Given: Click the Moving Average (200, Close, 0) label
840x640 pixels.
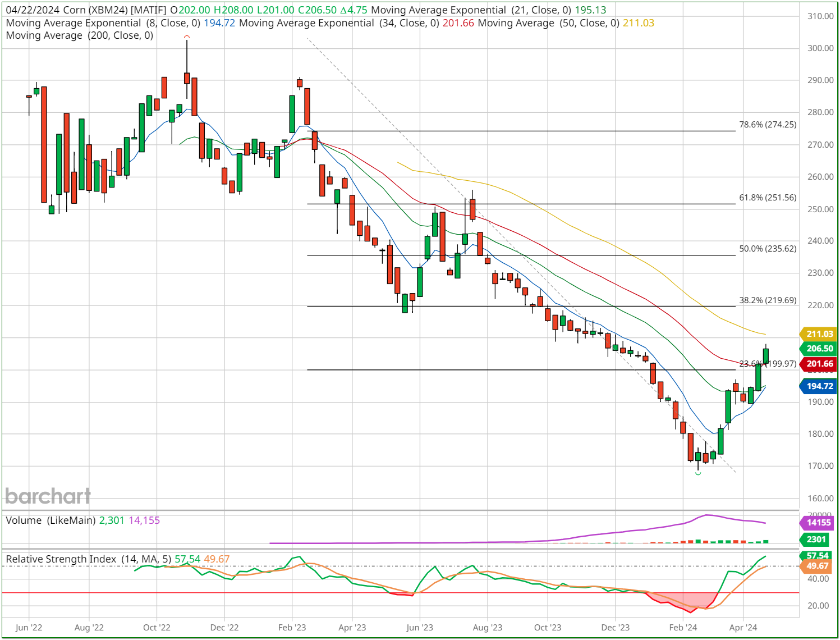Looking at the screenshot, I should pos(79,35).
